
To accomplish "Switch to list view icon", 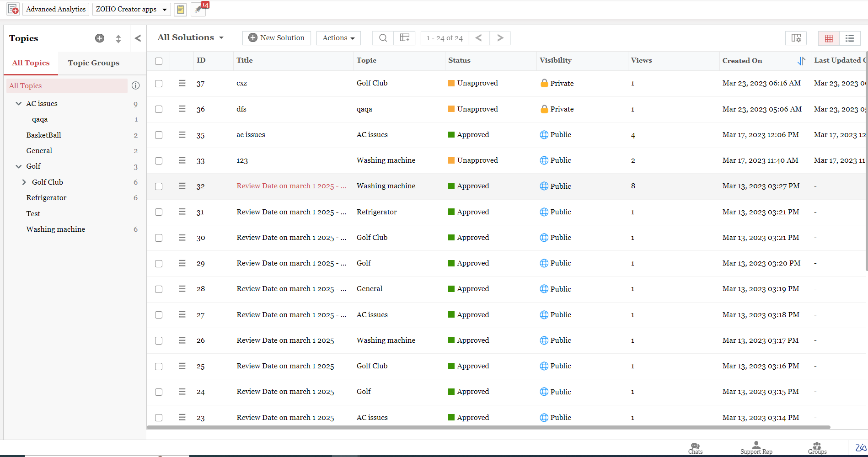I will 849,38.
